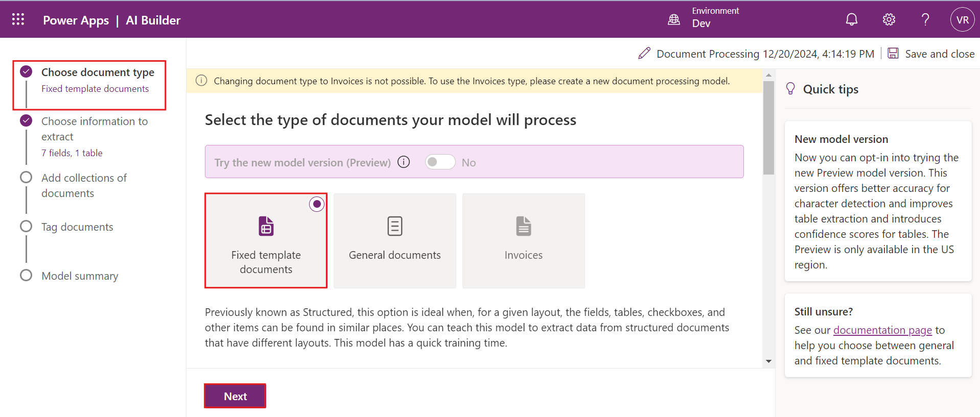
Task: Choose the General documents tile
Action: (x=394, y=240)
